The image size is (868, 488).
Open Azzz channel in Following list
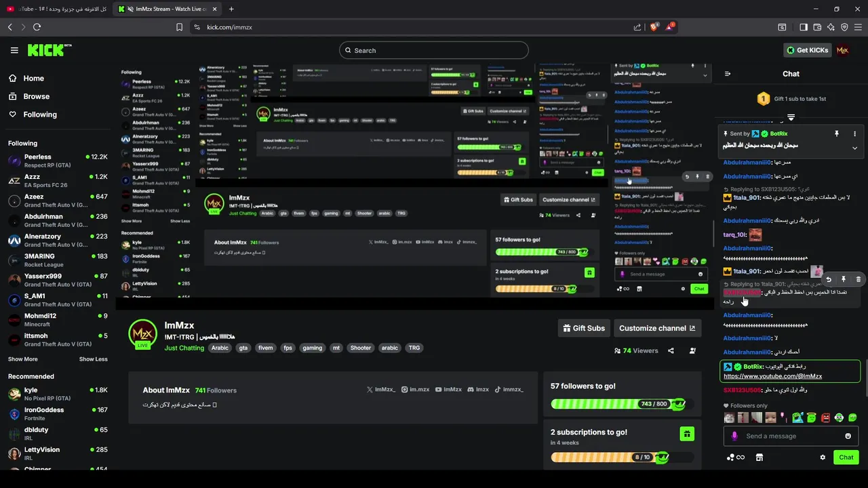[x=58, y=180]
